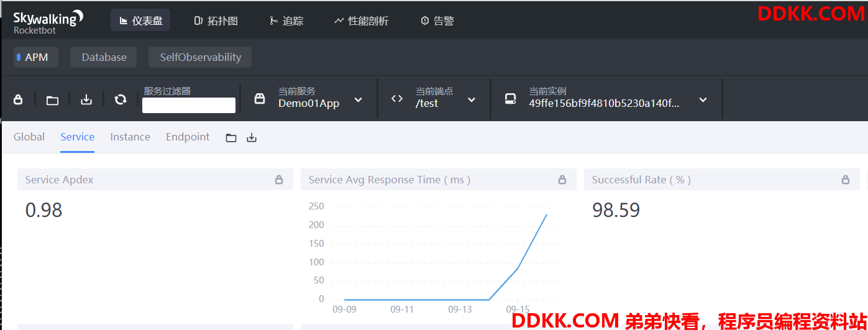Switch to the Database dashboard

104,57
